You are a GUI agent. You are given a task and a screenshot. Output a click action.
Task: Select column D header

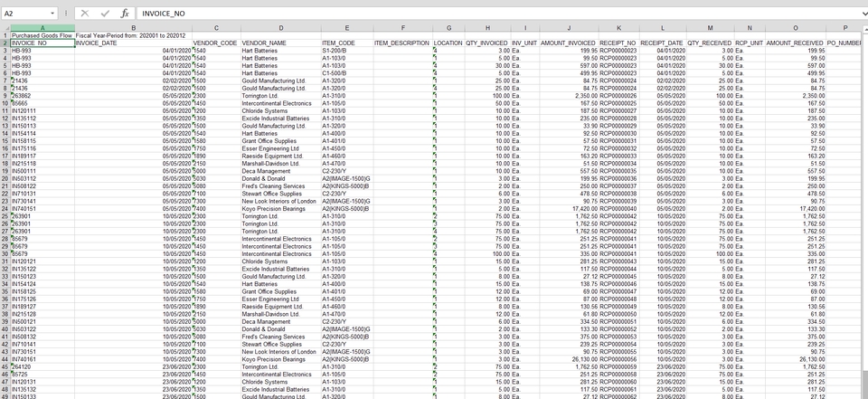(281, 28)
